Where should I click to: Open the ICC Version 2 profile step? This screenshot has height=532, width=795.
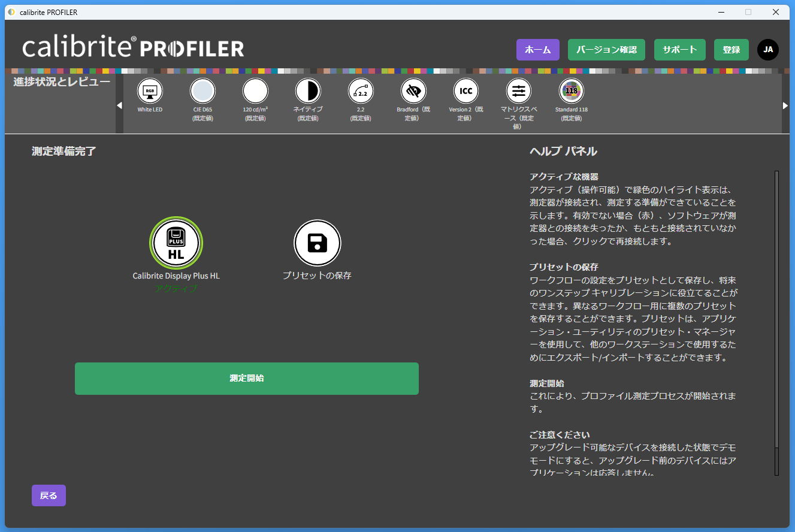(466, 91)
